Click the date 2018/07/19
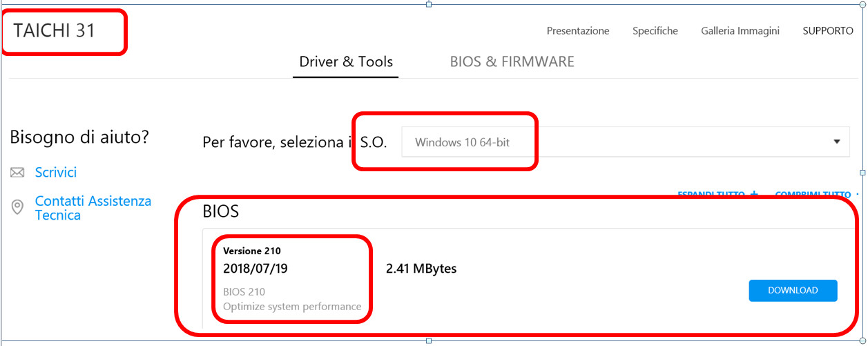Viewport: 868px width, 346px height. 255,269
